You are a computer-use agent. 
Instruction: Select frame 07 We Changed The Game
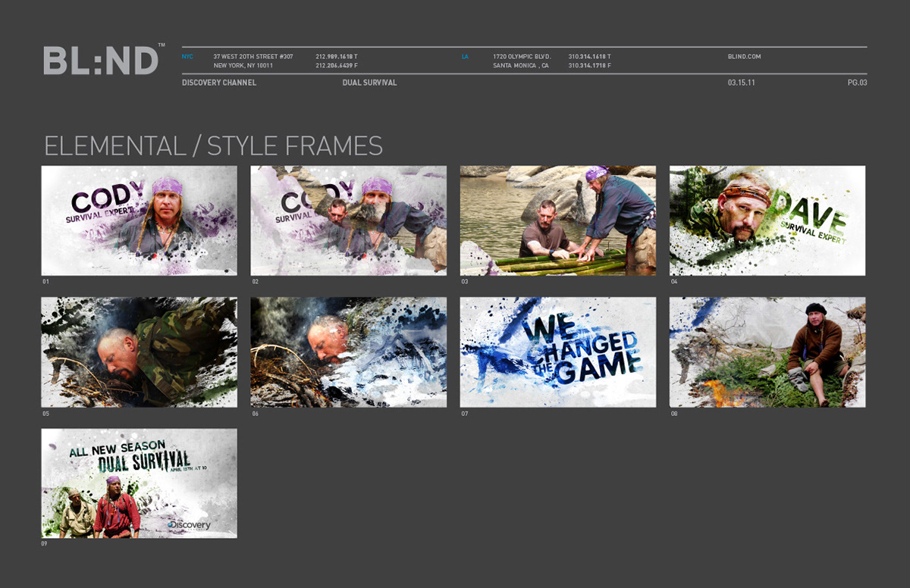pyautogui.click(x=558, y=352)
